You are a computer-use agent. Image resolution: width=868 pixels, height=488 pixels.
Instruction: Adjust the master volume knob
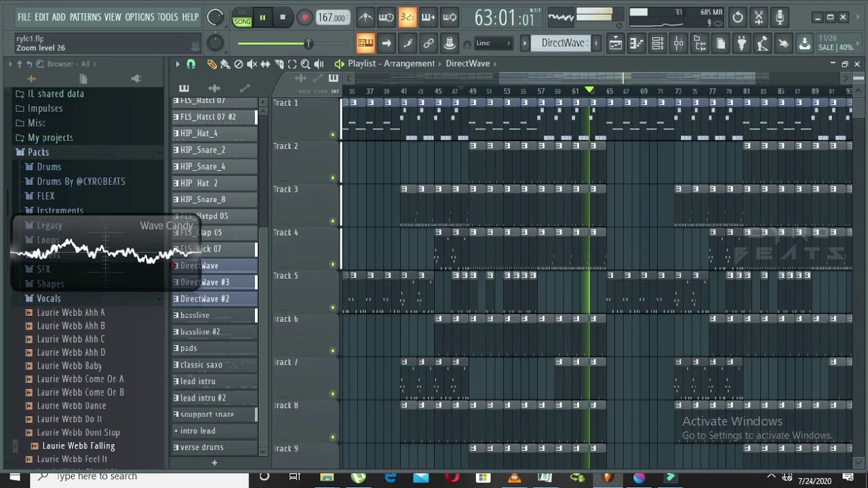pos(215,18)
